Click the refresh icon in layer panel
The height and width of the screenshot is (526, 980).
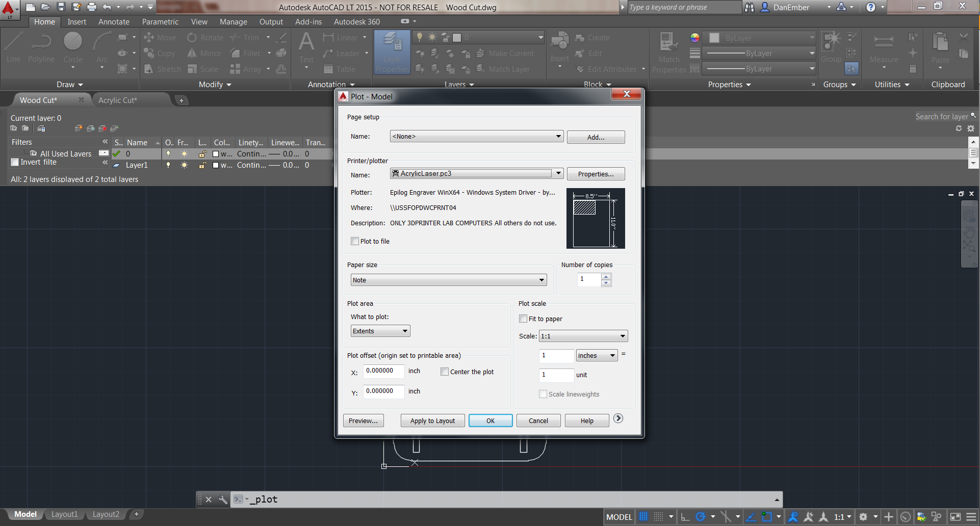(x=959, y=128)
